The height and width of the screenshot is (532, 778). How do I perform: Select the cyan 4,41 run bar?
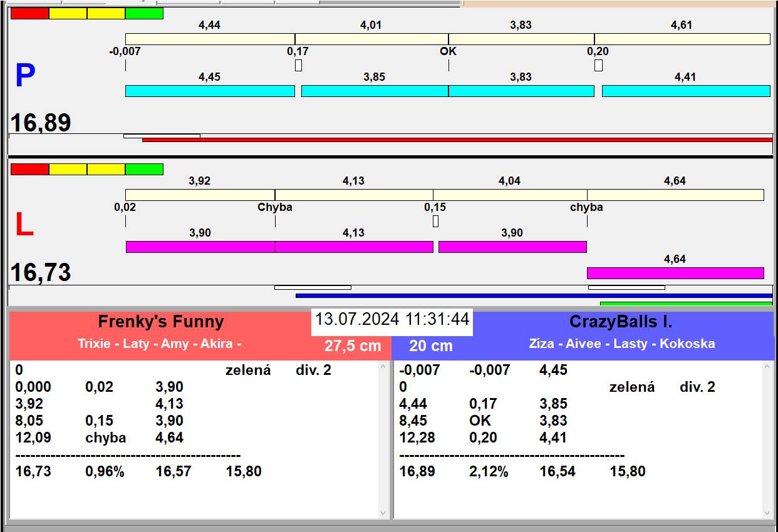686,91
